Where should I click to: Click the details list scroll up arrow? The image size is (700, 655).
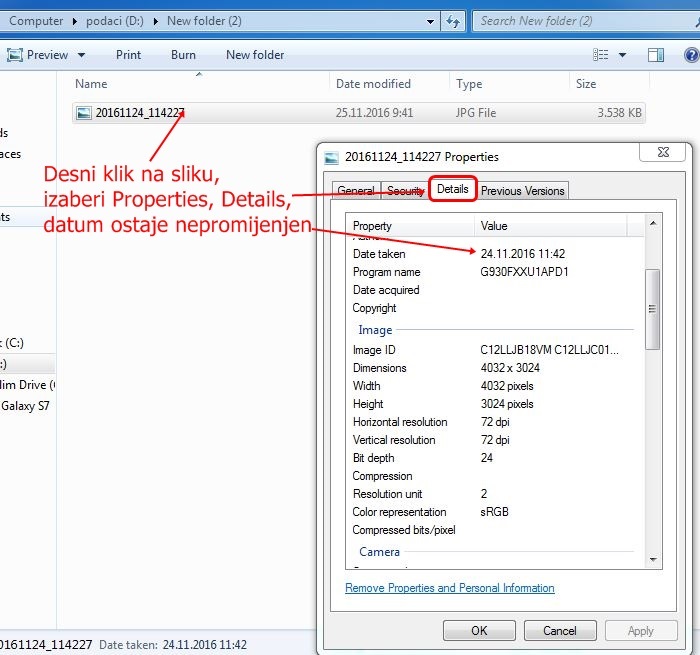(x=653, y=223)
